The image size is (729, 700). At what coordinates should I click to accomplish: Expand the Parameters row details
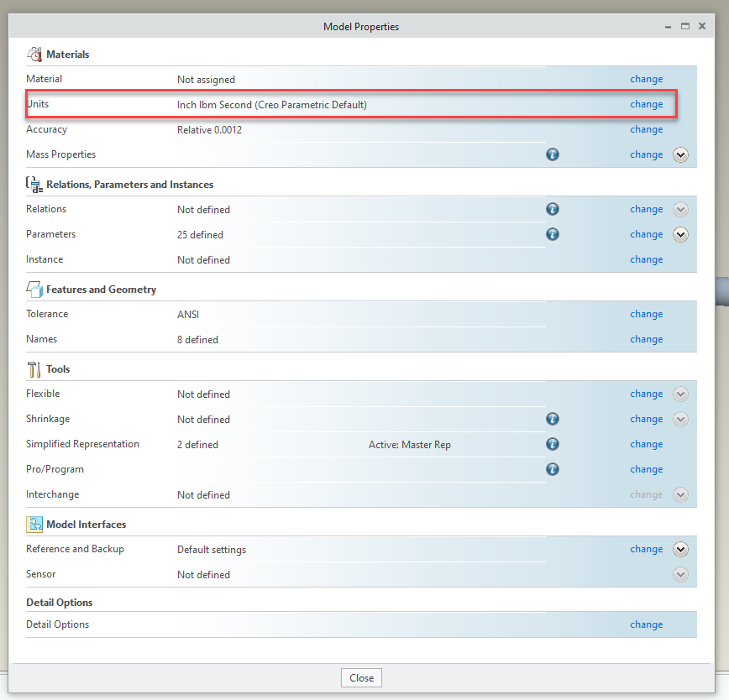tap(681, 234)
